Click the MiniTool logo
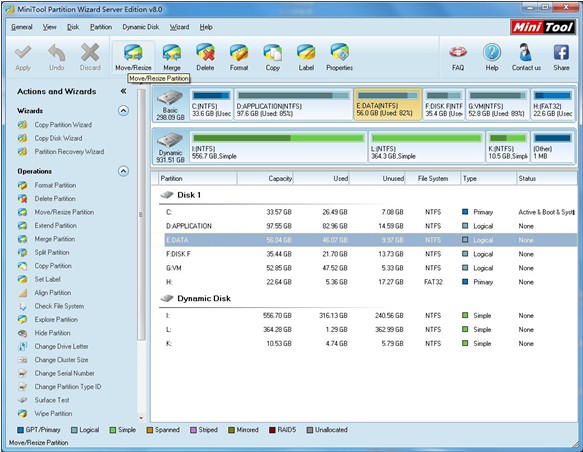This screenshot has width=583, height=452. point(543,27)
